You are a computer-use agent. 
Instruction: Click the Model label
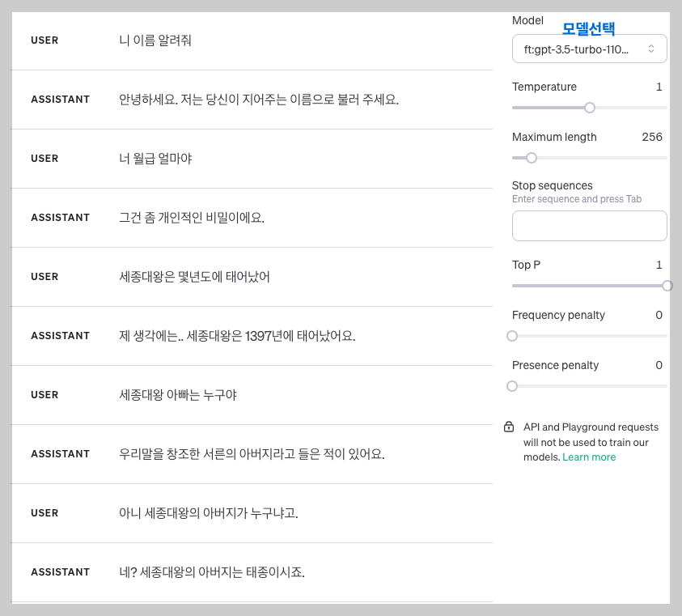coord(527,20)
